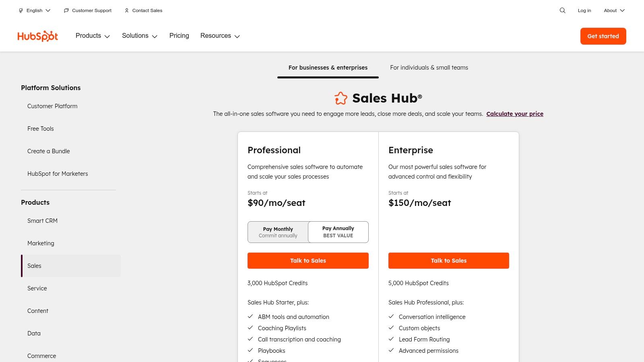Click the checkmark beside ABM tools and automation

tap(250, 316)
